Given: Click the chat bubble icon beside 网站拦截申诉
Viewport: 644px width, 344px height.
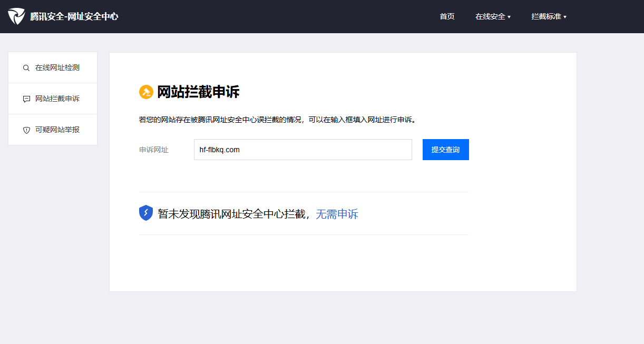Looking at the screenshot, I should (x=26, y=99).
